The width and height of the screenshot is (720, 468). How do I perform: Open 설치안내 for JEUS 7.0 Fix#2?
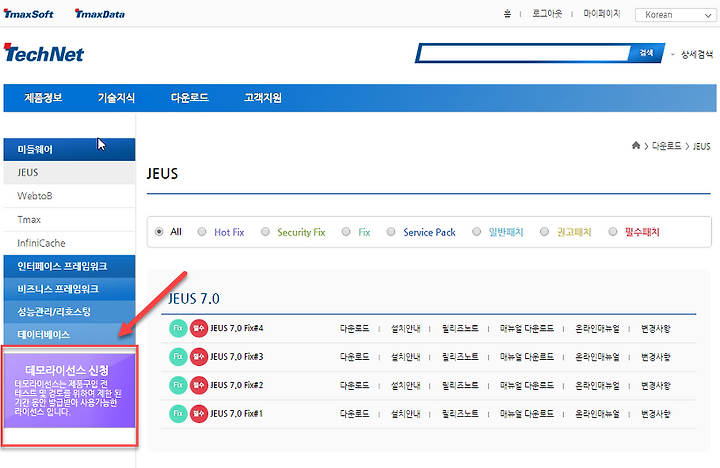(x=405, y=385)
